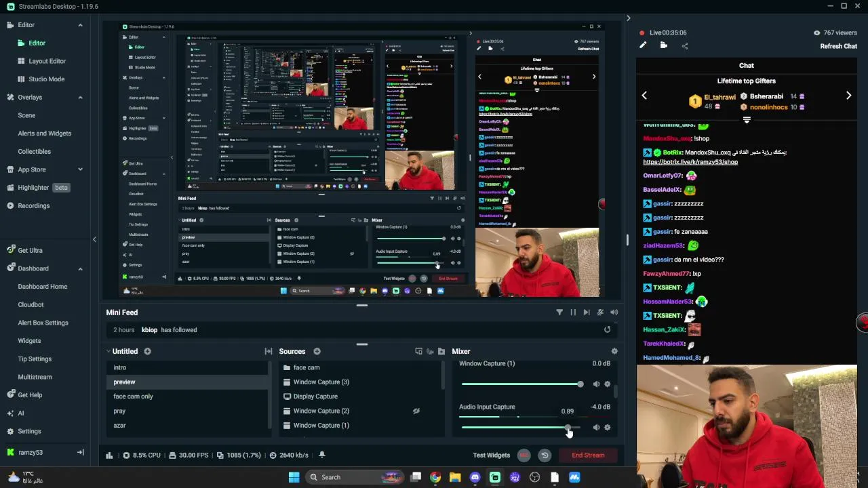This screenshot has width=868, height=488.
Task: Select the Display Capture source
Action: click(x=315, y=396)
